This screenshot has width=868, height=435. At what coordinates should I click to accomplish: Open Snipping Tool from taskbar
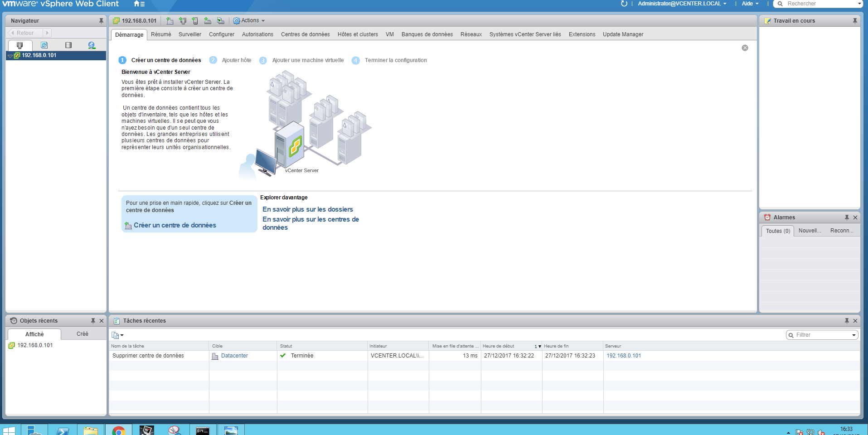(175, 430)
